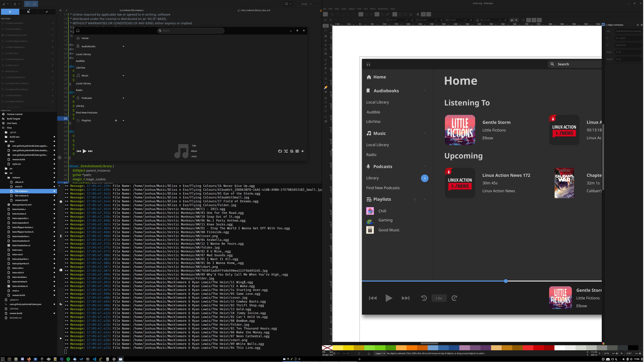Toggle the width/height lock ratio icon
Screen dimensions: 644x362
[477, 20]
